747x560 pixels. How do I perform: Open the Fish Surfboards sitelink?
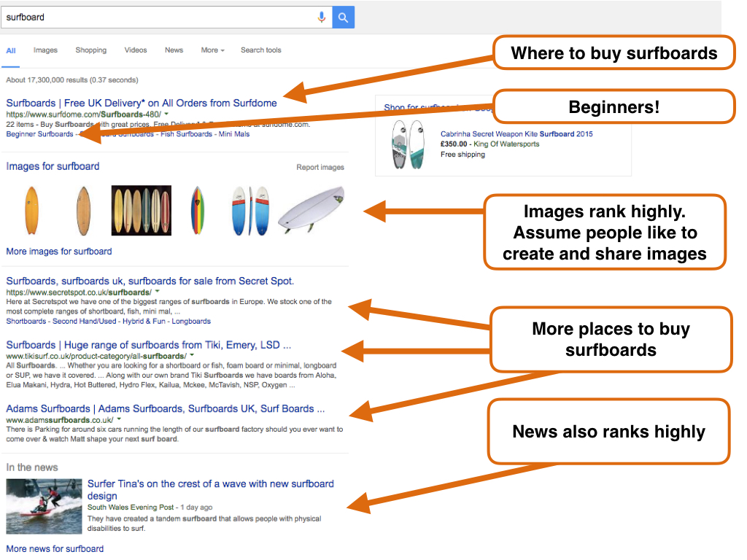186,134
